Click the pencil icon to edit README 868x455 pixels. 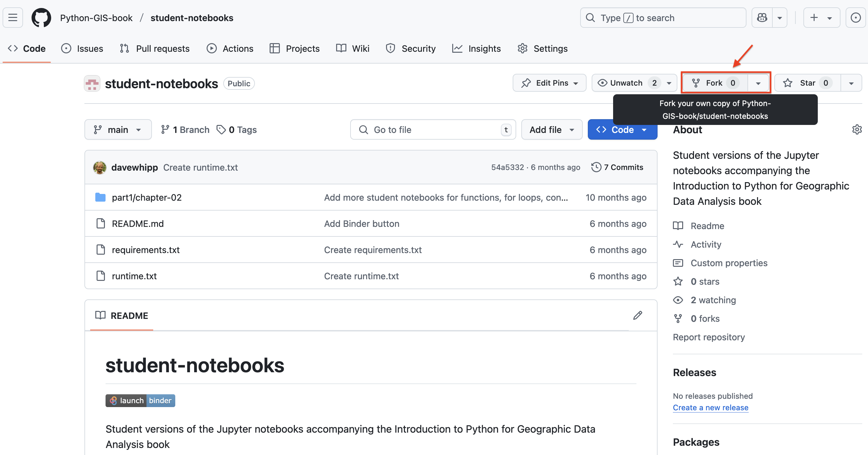coord(637,315)
